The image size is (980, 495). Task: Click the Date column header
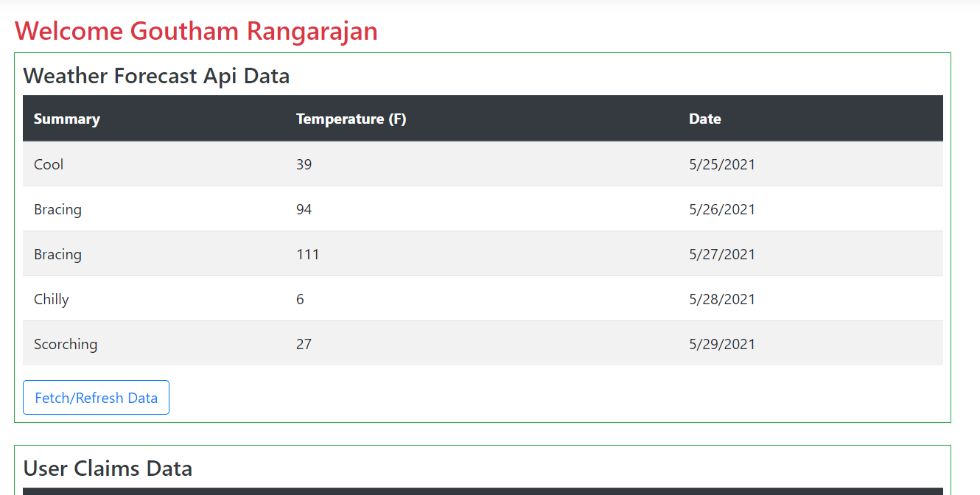click(705, 119)
